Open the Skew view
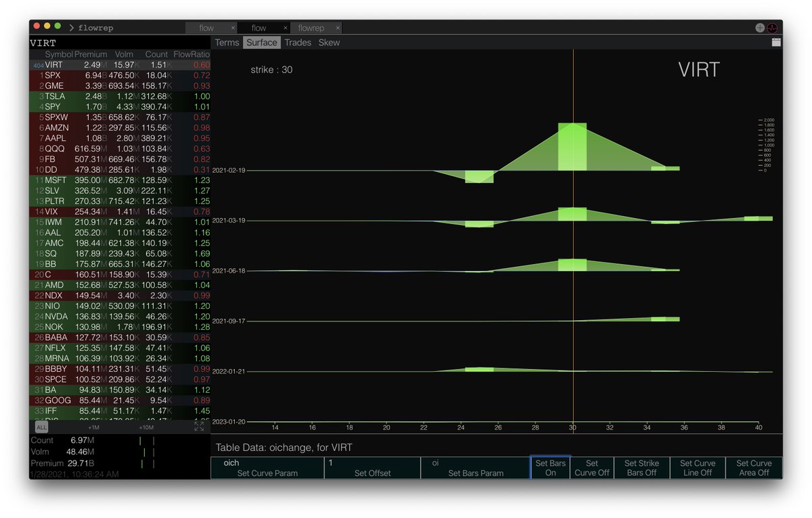 click(x=329, y=42)
